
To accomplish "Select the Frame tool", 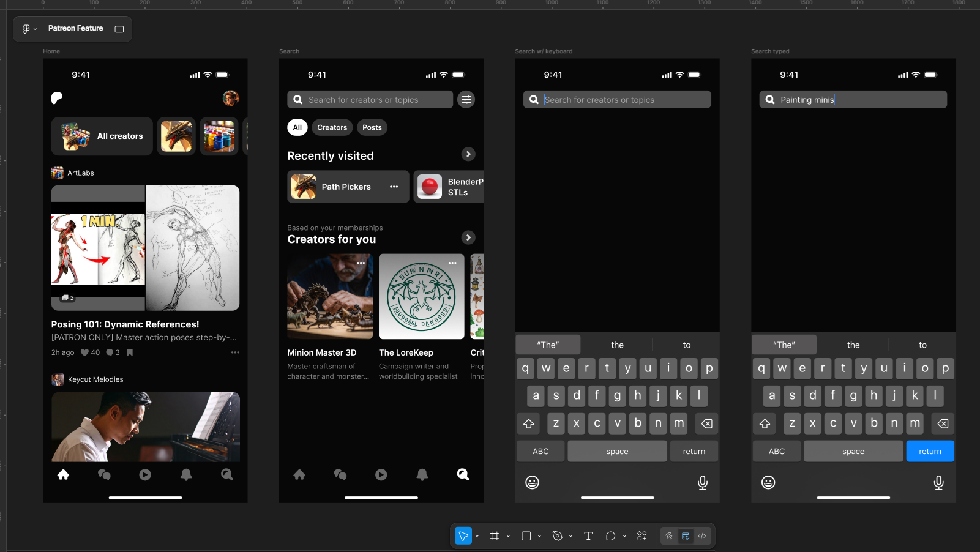I will [x=494, y=535].
